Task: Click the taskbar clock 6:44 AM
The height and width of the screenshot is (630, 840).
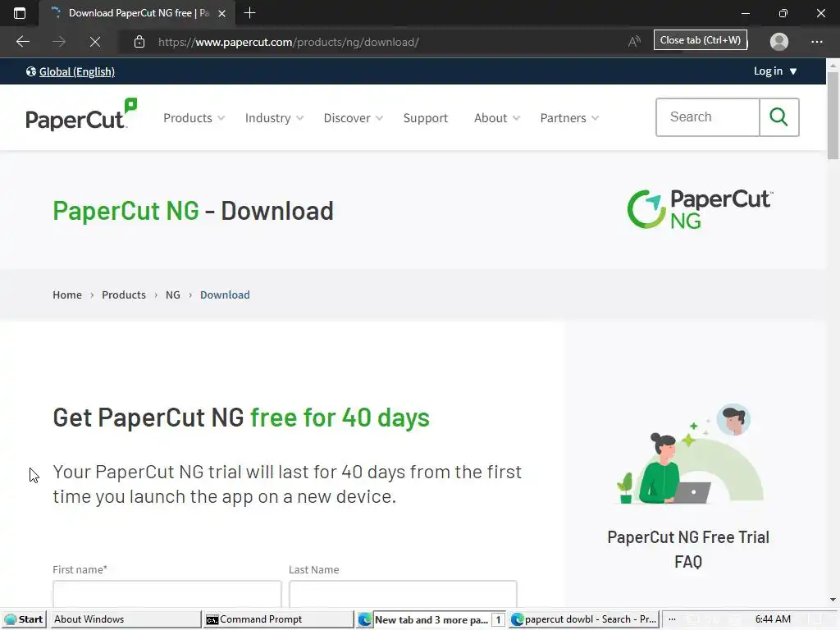Action: [773, 619]
